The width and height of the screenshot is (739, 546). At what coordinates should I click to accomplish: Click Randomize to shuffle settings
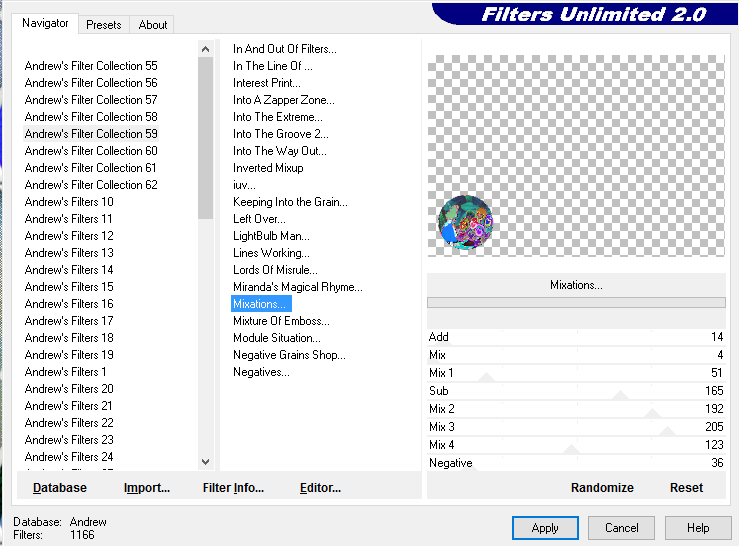click(x=602, y=488)
